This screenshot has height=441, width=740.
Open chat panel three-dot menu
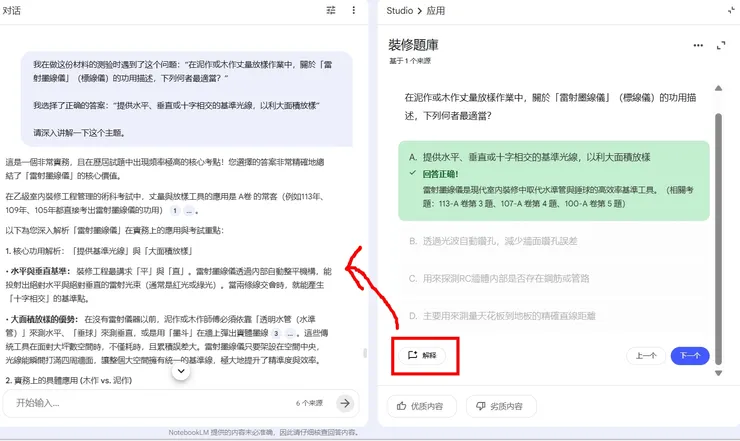pyautogui.click(x=353, y=10)
